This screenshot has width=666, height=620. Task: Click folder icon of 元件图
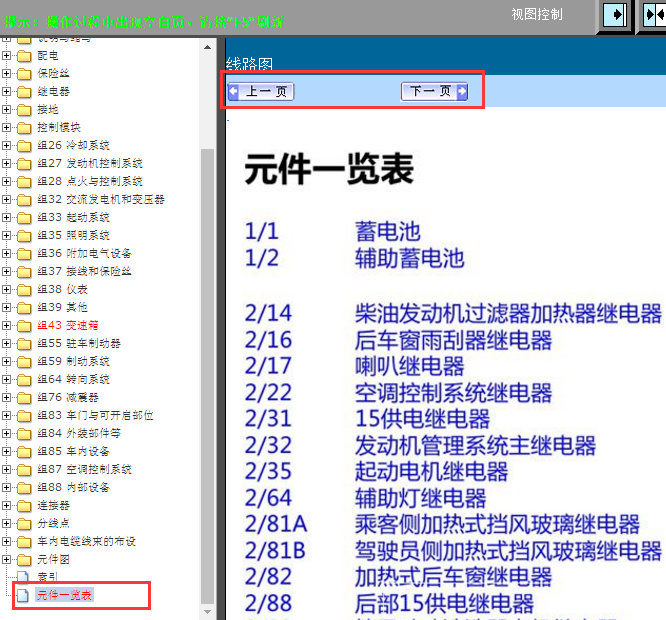click(x=24, y=560)
